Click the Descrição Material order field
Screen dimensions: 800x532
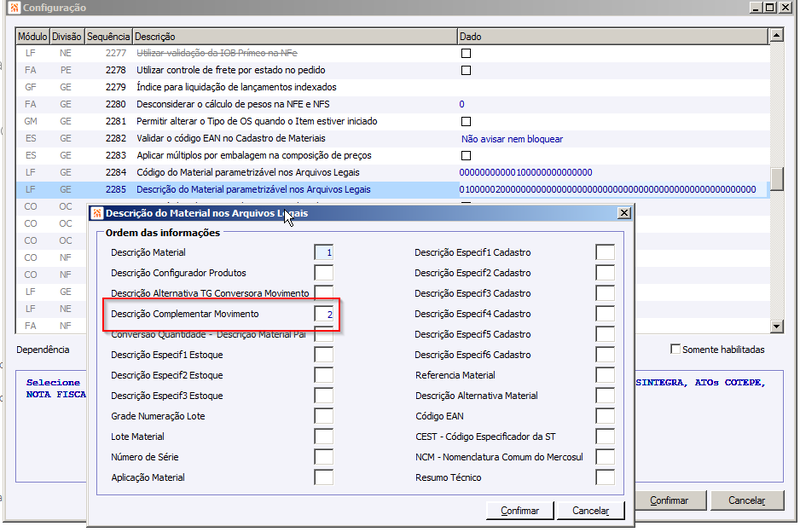[323, 252]
